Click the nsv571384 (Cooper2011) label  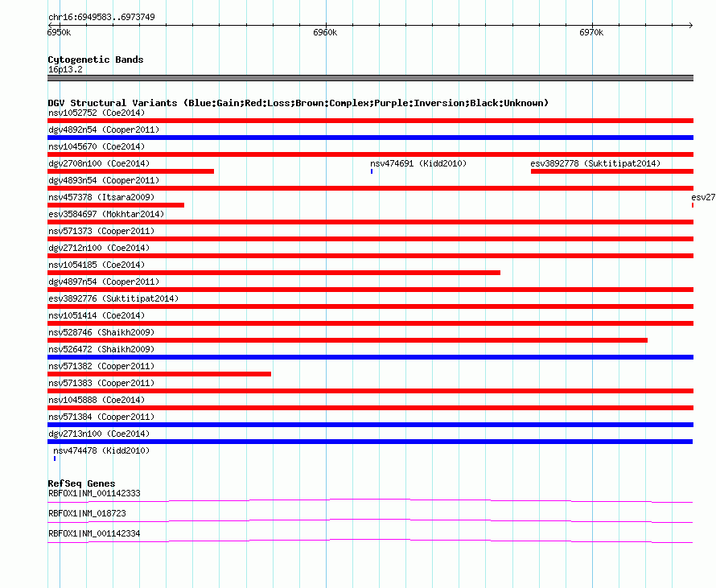click(x=101, y=417)
